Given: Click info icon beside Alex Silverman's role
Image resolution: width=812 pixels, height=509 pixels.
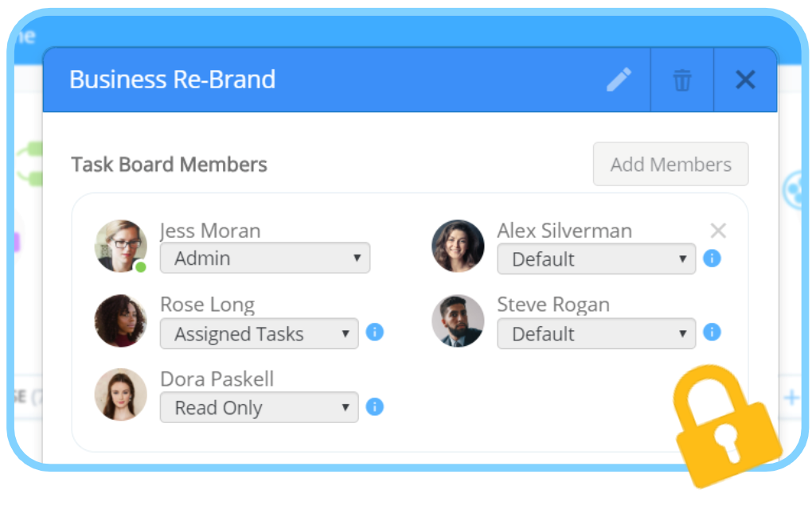Looking at the screenshot, I should tap(712, 258).
